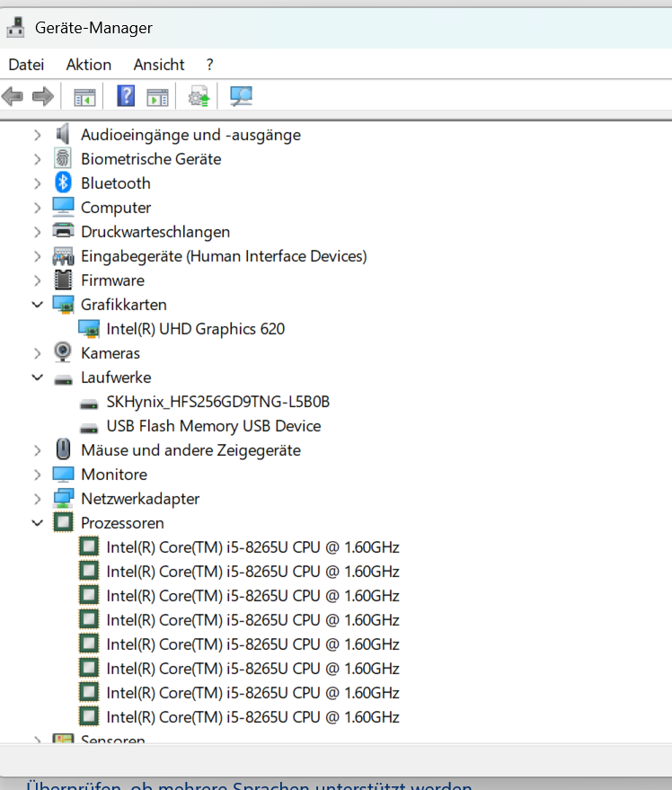Open the Datei menu
672x790 pixels.
26,65
